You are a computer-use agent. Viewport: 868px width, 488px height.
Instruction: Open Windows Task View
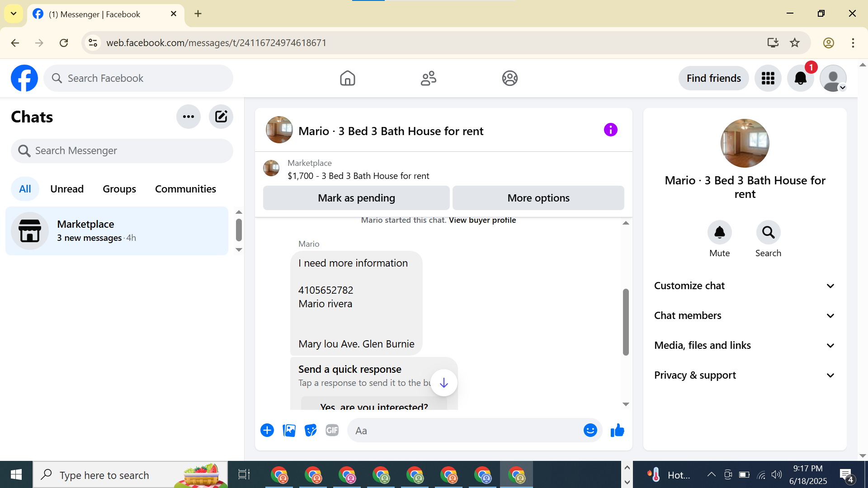pyautogui.click(x=244, y=474)
